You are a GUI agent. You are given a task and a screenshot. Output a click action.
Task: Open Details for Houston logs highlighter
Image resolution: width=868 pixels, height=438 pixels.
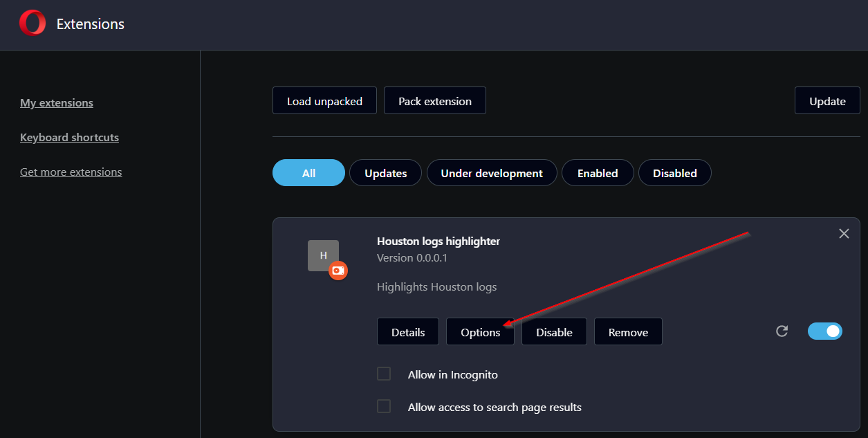coord(408,332)
